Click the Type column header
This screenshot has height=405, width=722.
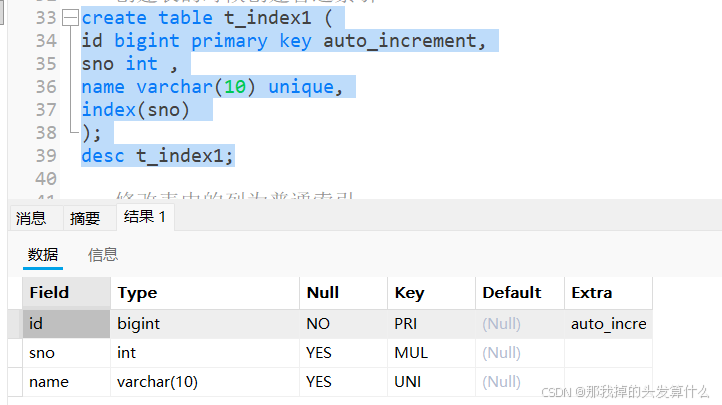[x=205, y=293]
